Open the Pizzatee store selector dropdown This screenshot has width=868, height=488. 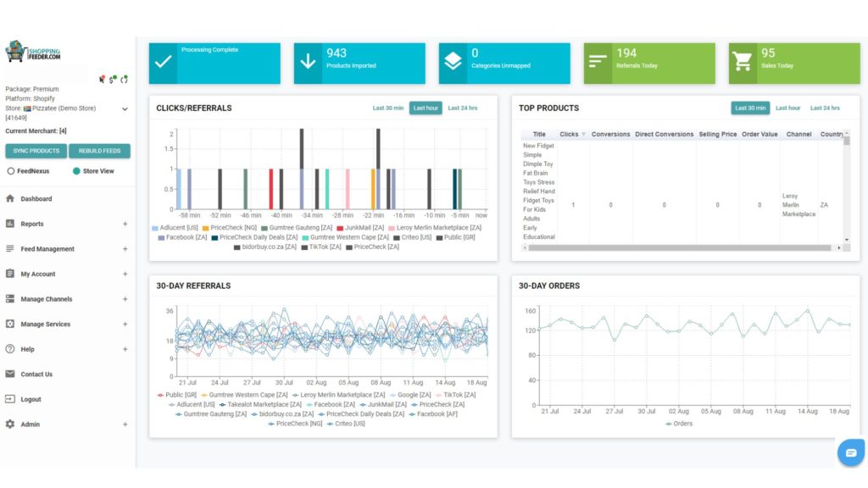tap(125, 109)
